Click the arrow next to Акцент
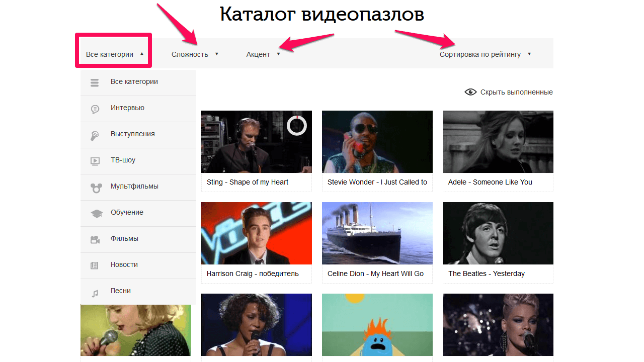This screenshot has width=644, height=362. click(x=278, y=54)
